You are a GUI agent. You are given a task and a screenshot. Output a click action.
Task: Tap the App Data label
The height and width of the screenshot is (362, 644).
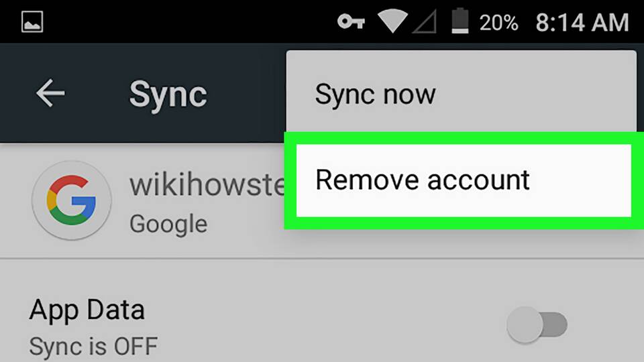[87, 310]
